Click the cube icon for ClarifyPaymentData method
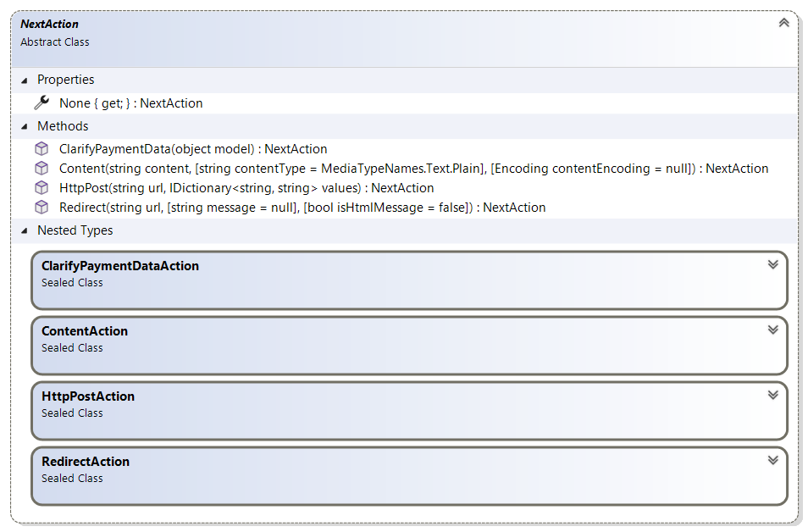Image resolution: width=808 pixels, height=532 pixels. (x=42, y=148)
